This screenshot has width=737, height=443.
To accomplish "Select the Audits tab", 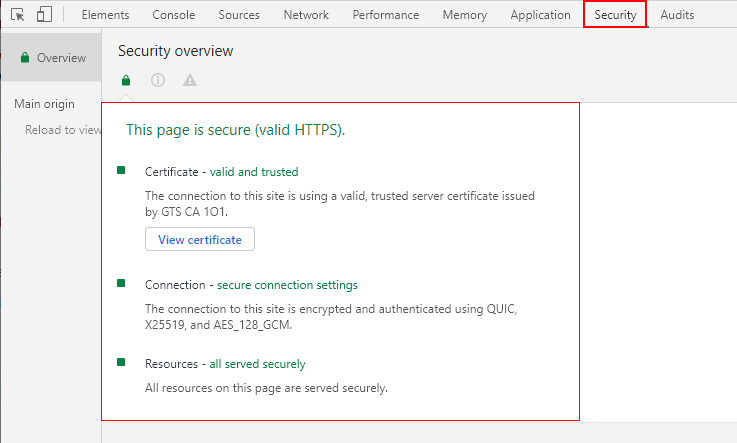I will (677, 15).
